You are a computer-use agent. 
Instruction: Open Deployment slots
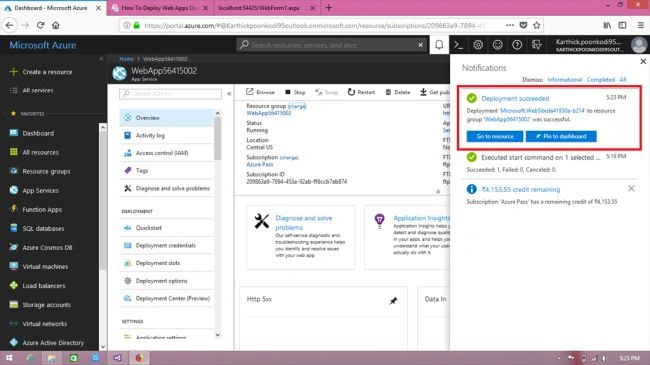point(167,263)
